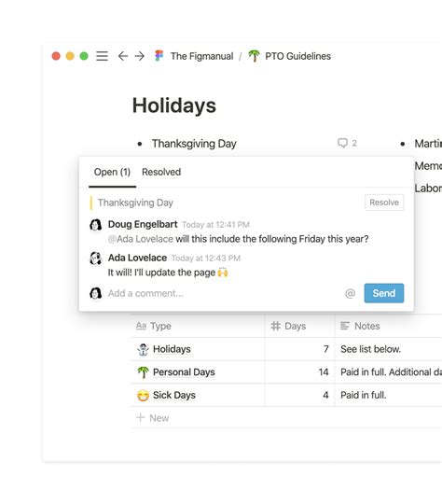This screenshot has width=442, height=504.
Task: Click the palm tree icon in breadcrumb
Action: click(254, 56)
